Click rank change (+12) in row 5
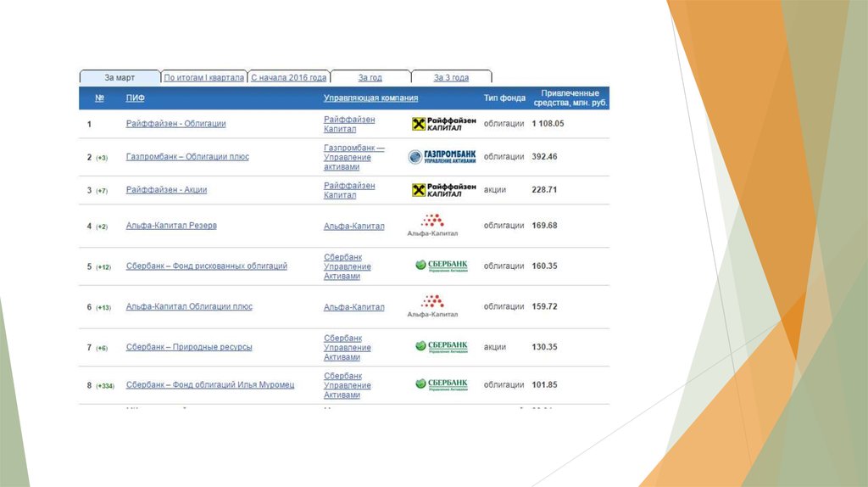The width and height of the screenshot is (868, 487). point(103,267)
